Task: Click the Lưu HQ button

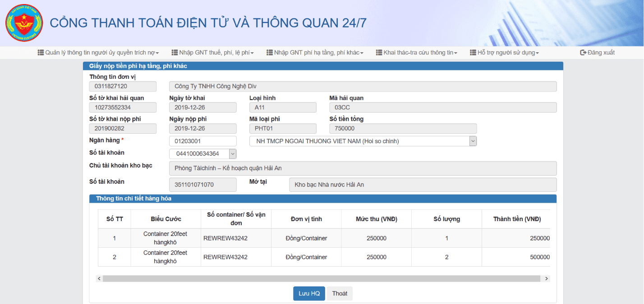Action: tap(309, 293)
